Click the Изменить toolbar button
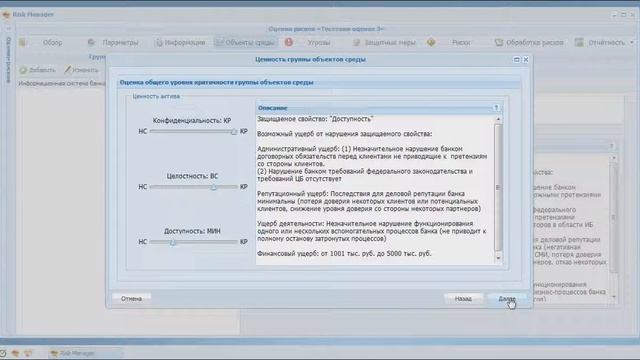640x360 pixels. (x=82, y=70)
